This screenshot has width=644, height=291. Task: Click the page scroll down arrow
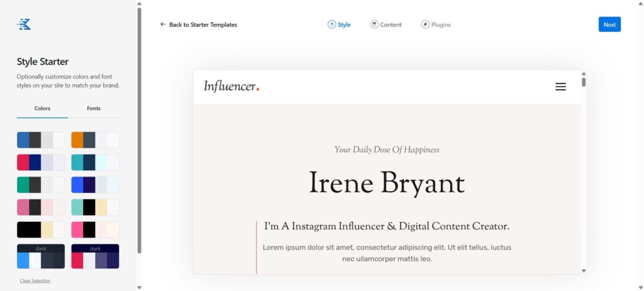(640, 288)
